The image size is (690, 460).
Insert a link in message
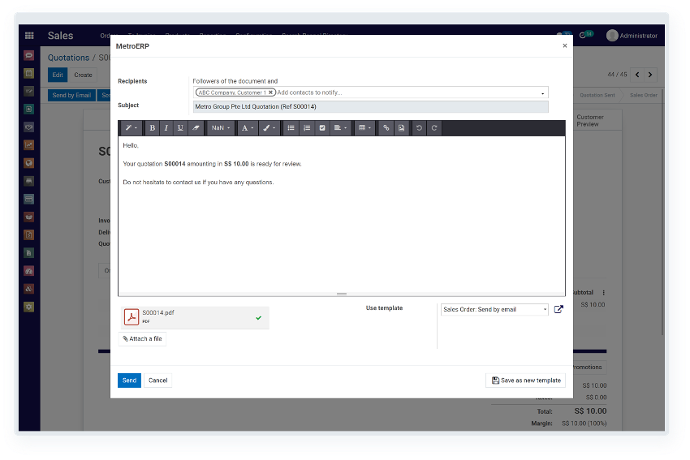[386, 128]
